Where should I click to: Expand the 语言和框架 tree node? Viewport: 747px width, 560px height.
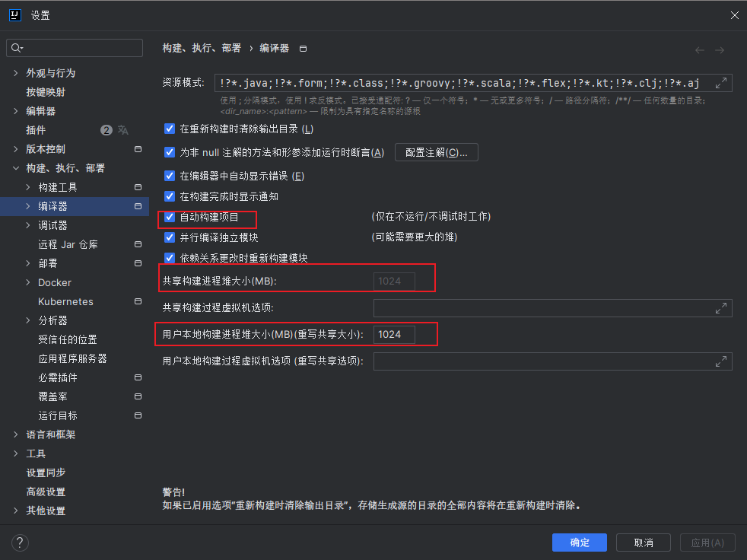pos(16,434)
